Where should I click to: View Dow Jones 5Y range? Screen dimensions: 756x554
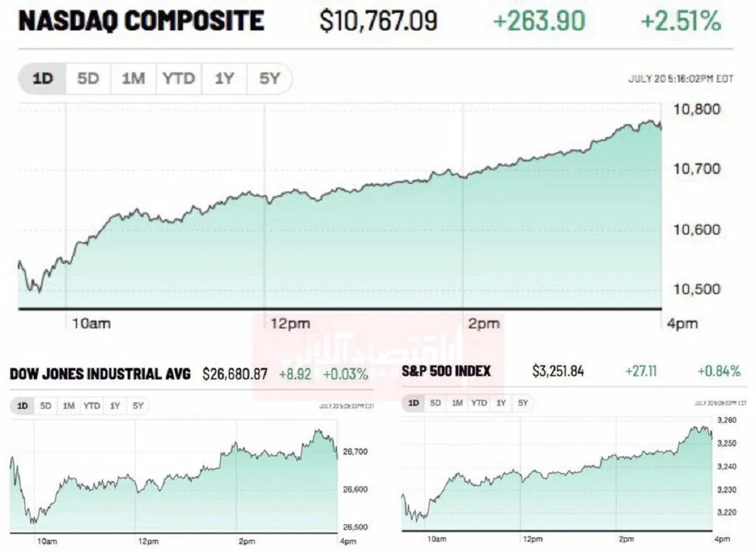137,406
